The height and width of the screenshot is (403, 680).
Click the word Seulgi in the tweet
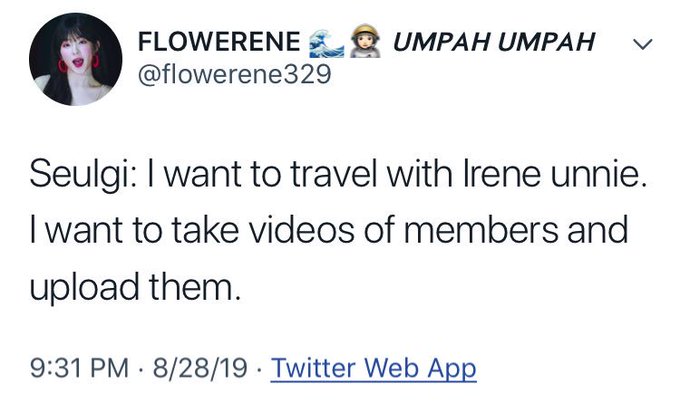coord(80,175)
